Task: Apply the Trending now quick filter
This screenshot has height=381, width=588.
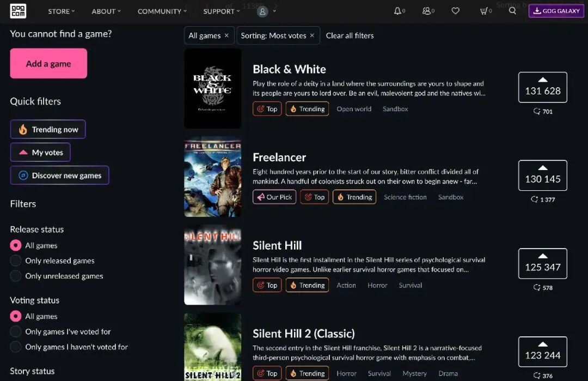Action: (47, 129)
